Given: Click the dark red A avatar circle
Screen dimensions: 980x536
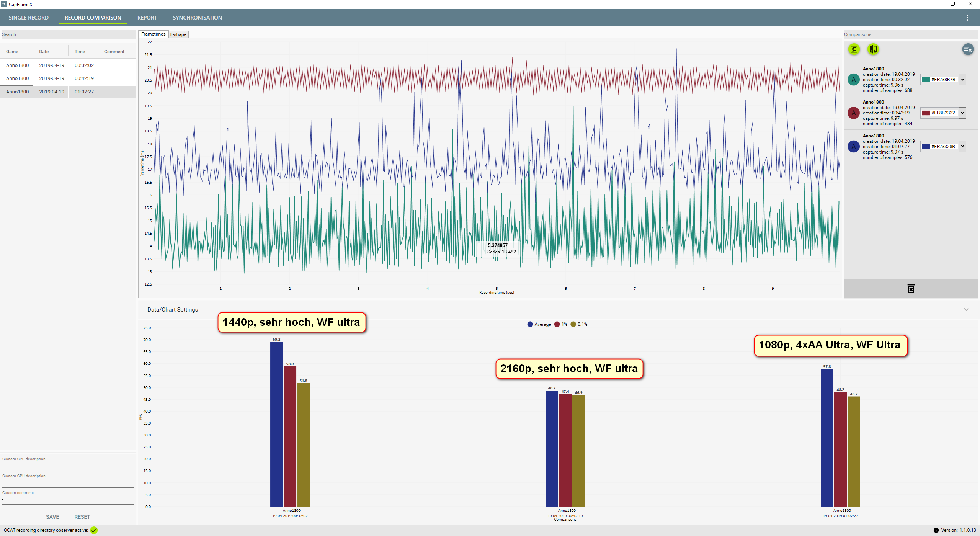Looking at the screenshot, I should tap(853, 113).
